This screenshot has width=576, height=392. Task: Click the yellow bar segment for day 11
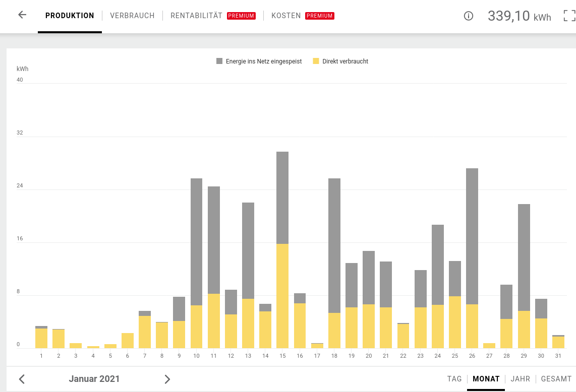point(213,320)
